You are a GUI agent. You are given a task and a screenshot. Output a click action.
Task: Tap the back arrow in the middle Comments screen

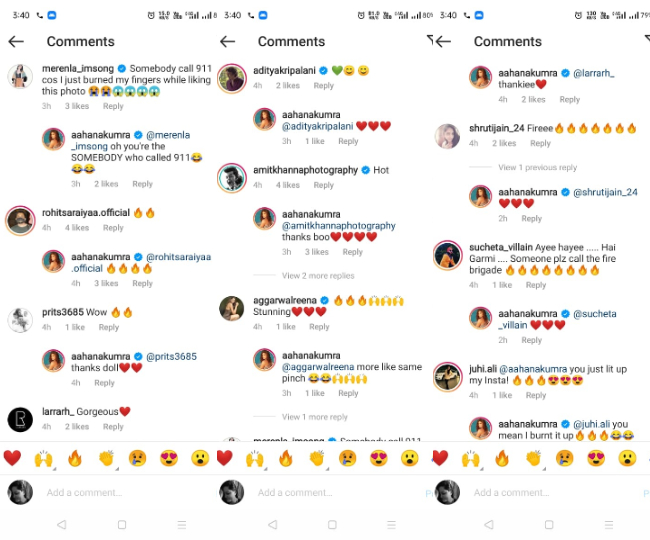click(227, 41)
